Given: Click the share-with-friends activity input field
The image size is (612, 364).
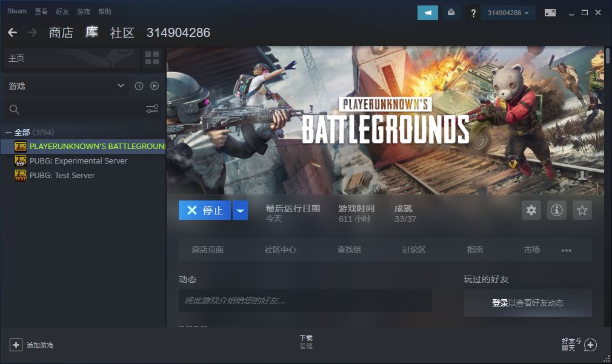Looking at the screenshot, I should coord(305,300).
